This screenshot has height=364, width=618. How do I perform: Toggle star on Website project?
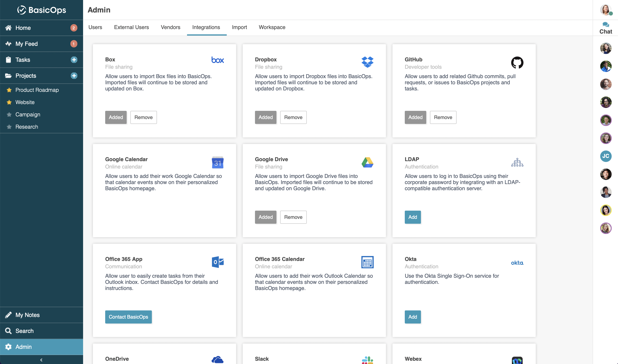[9, 102]
